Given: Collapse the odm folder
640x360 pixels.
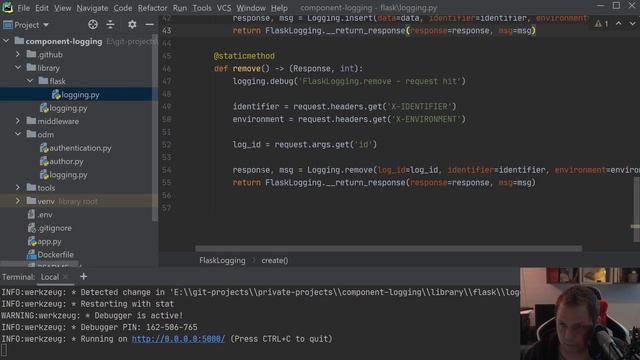Looking at the screenshot, I should click(18, 134).
